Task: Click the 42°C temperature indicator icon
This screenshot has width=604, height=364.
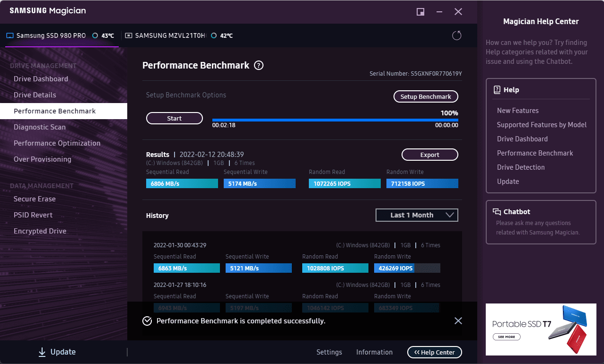Action: (214, 35)
